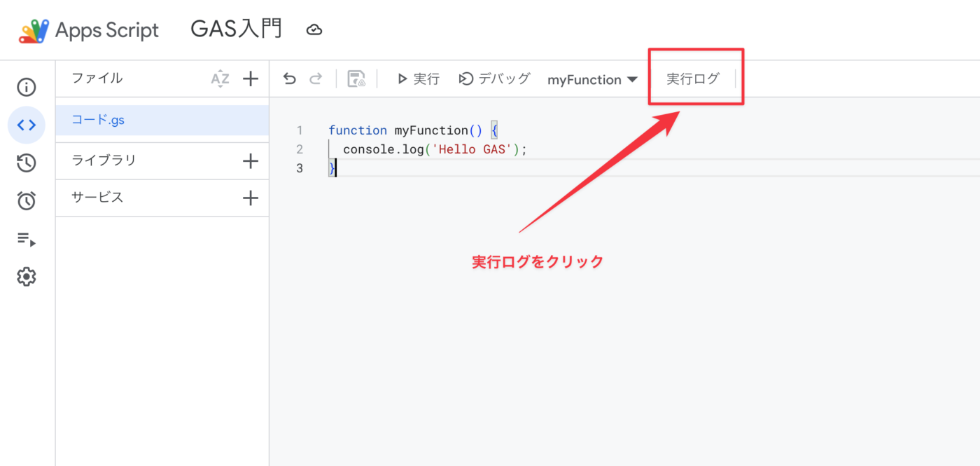Run the script with 実行 button
The image size is (980, 466).
click(x=418, y=79)
